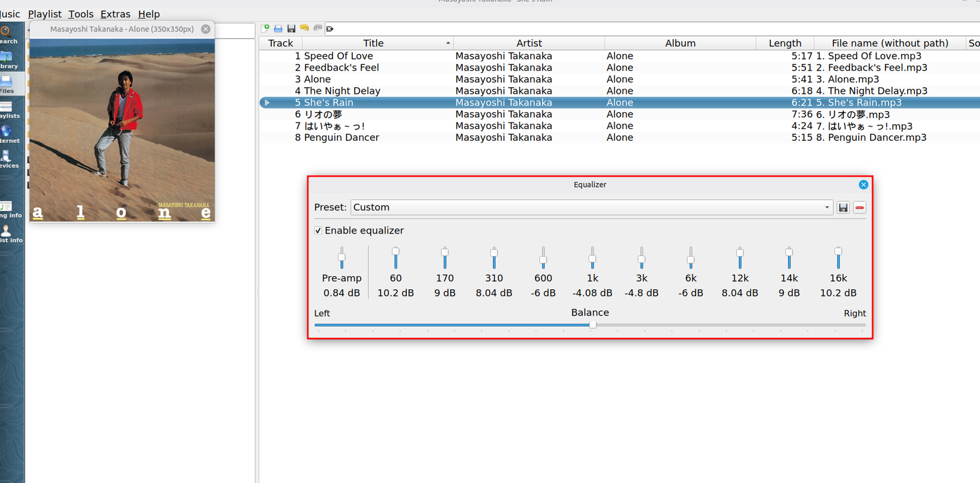Click the 600 Hz band slider
980x483 pixels.
543,258
